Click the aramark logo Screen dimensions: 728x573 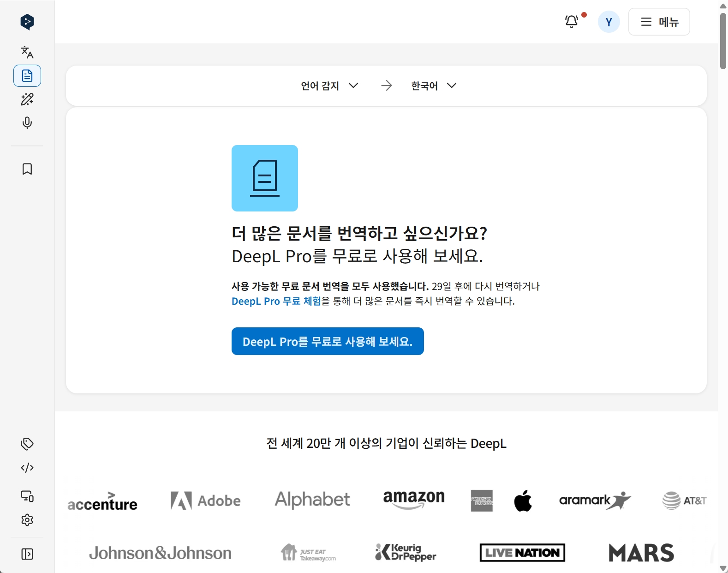point(595,500)
